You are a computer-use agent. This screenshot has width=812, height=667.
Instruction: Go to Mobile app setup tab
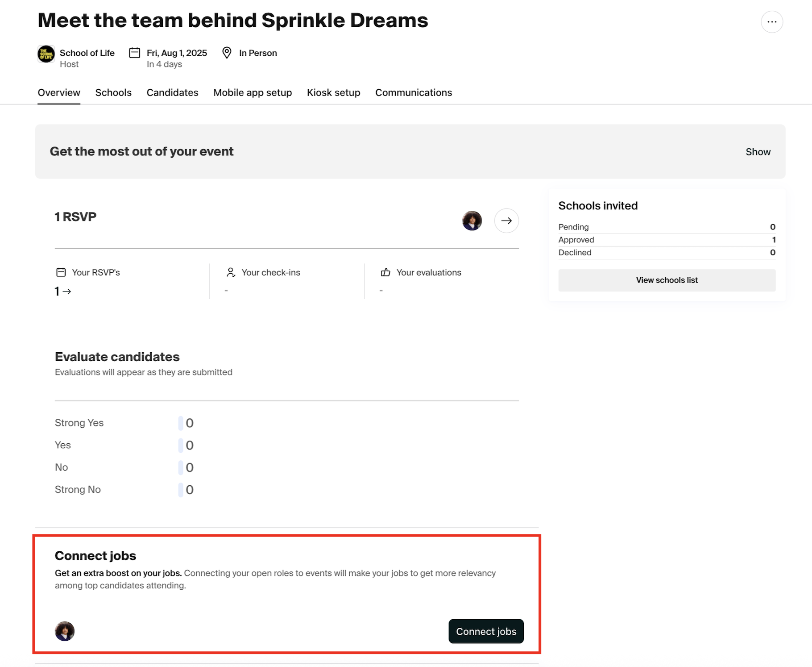tap(253, 92)
